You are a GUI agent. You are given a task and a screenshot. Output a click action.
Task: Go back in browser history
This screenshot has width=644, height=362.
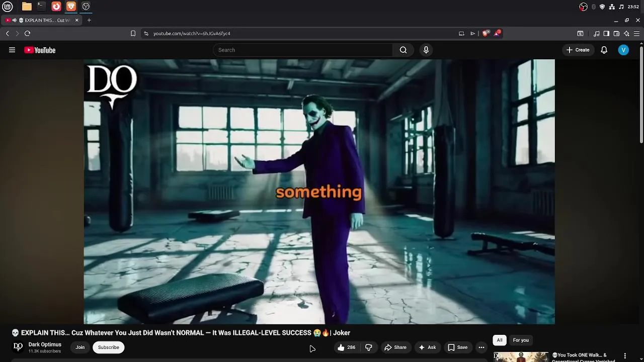[8, 33]
